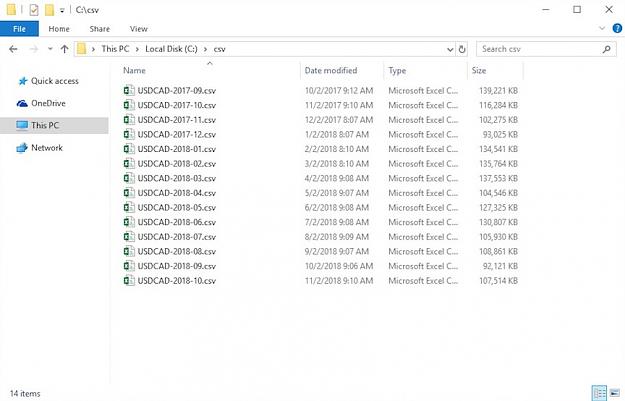Open the Share ribbon tab
The height and width of the screenshot is (401, 625).
pos(100,29)
